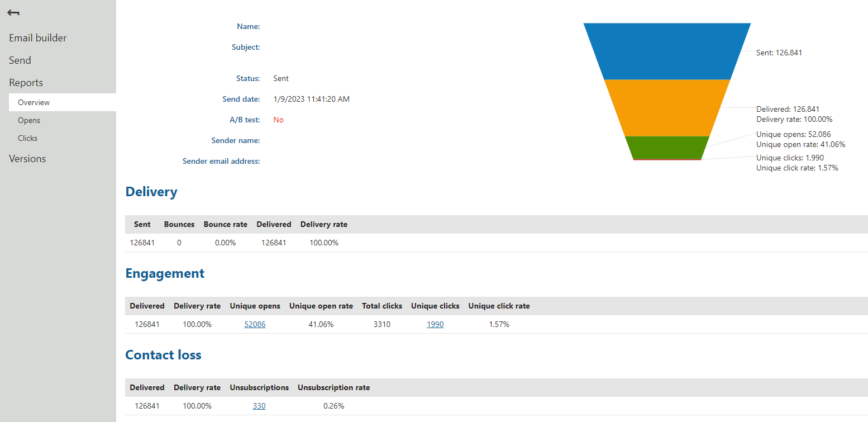
Task: Click the Unsubscription rate column header
Action: (x=333, y=387)
